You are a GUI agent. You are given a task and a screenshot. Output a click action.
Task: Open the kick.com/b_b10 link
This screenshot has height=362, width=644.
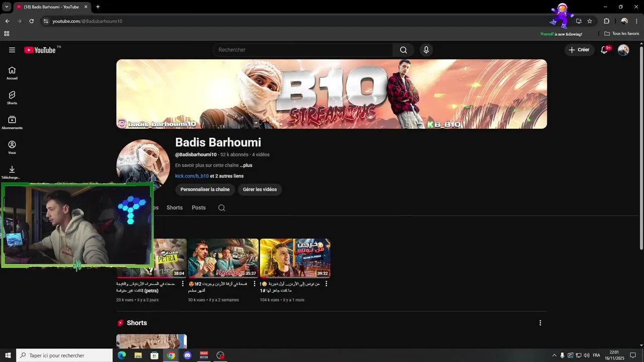pyautogui.click(x=192, y=176)
